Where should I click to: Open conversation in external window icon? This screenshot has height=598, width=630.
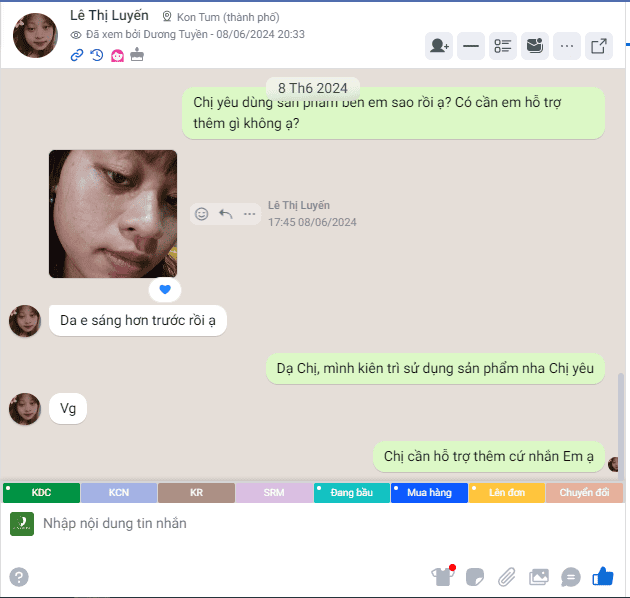pos(599,46)
